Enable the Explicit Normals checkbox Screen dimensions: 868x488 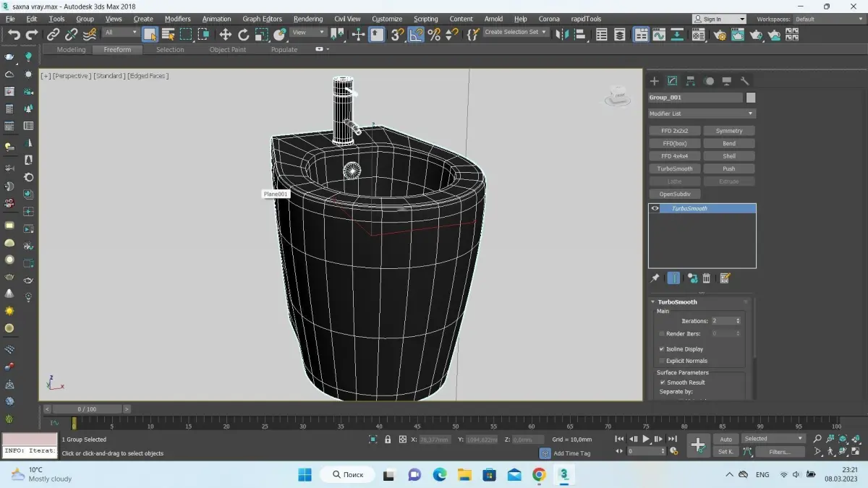coord(662,361)
